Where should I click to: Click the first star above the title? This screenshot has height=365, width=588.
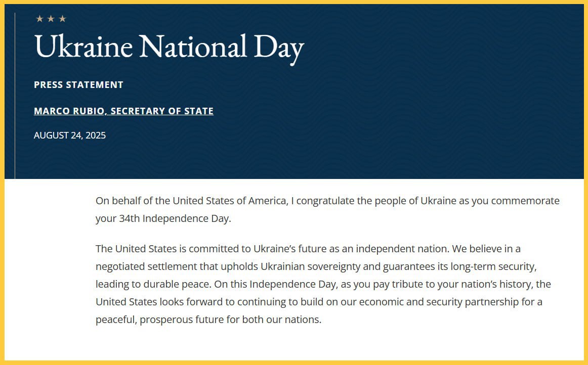click(x=39, y=19)
